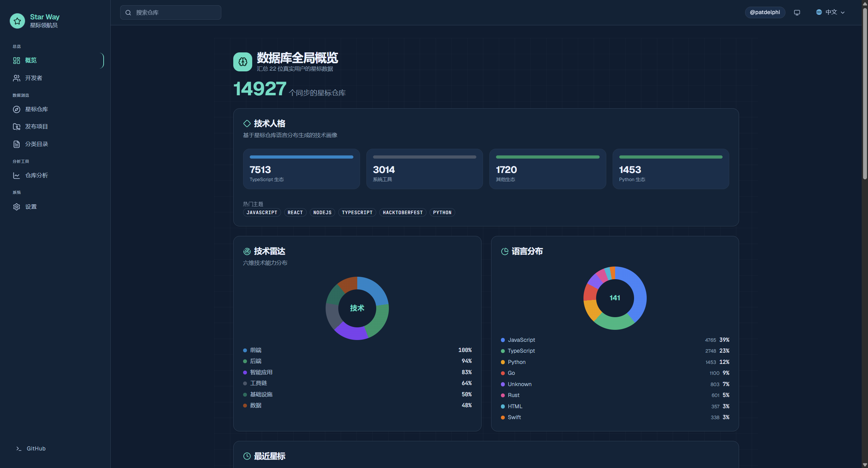Click the 141 language donut chart
This screenshot has height=468, width=868.
pos(615,298)
